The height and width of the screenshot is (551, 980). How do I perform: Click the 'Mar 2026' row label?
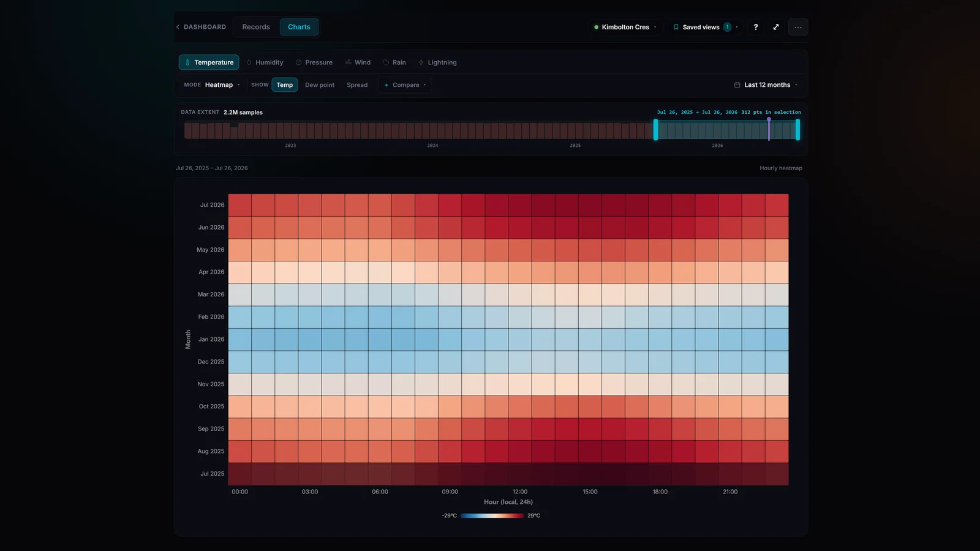click(211, 294)
